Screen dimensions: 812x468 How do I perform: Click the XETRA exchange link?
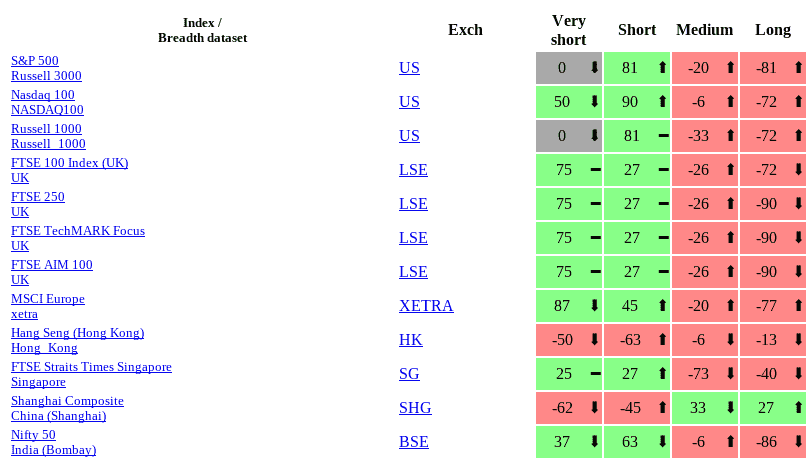click(x=426, y=306)
